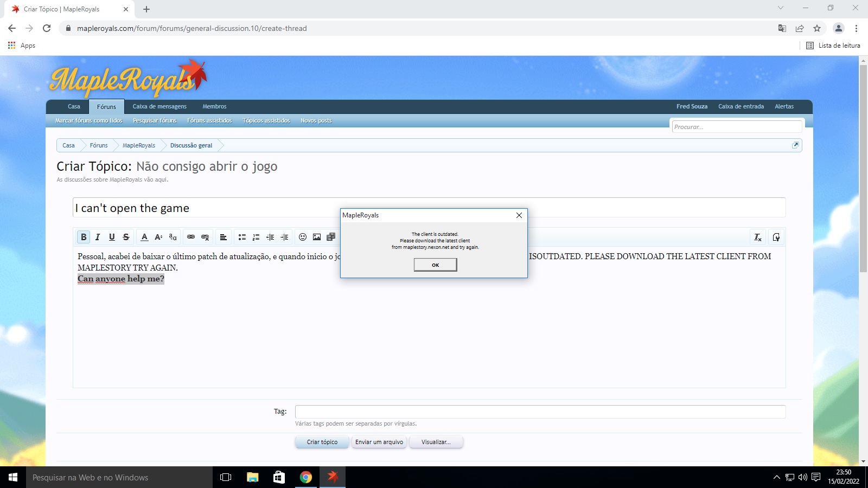Open the font family dropdown

point(173,237)
